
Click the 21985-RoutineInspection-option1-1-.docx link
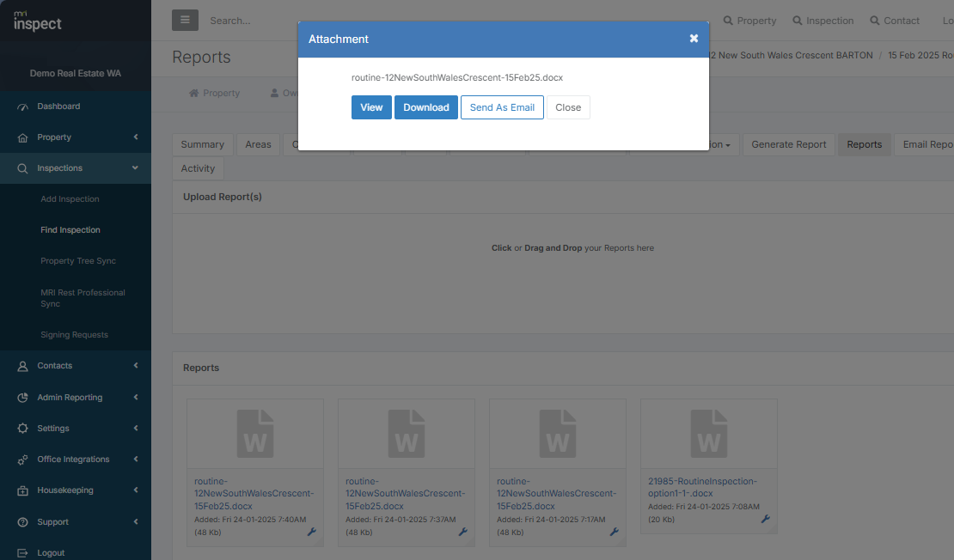click(702, 487)
